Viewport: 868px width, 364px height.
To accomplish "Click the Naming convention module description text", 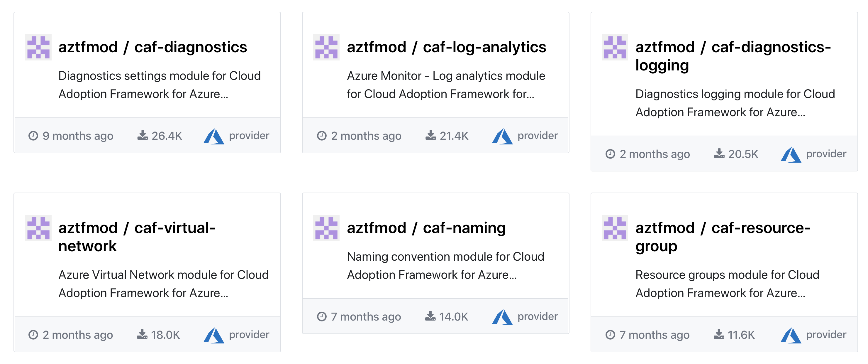I will click(x=445, y=266).
